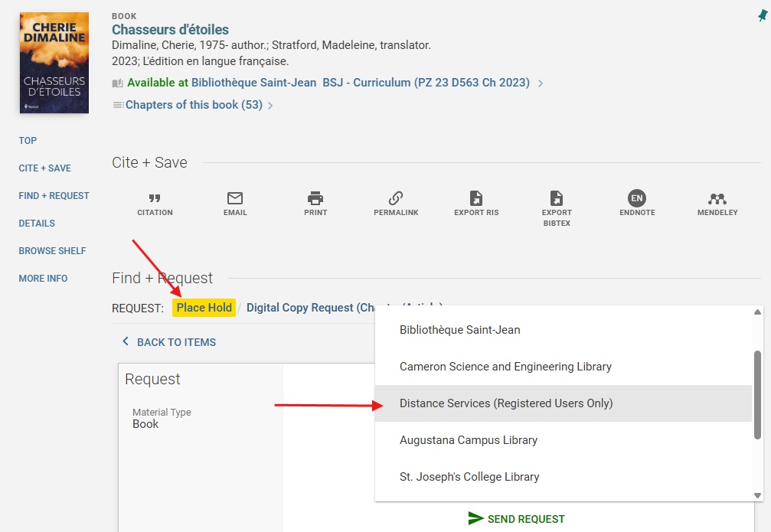Copy the Permalink via the chain icon

pos(396,199)
